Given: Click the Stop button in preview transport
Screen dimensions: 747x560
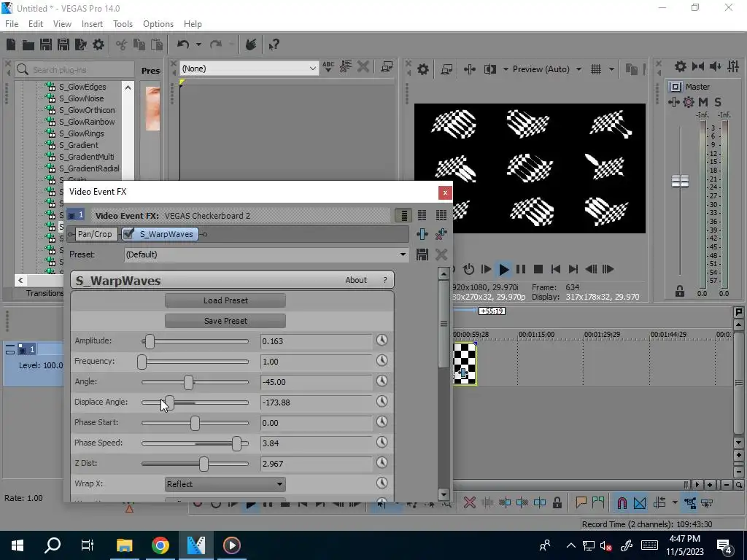Looking at the screenshot, I should pos(538,270).
